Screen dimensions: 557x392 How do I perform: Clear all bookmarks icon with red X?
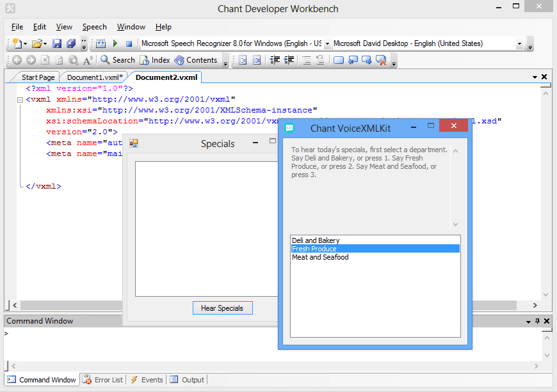pyautogui.click(x=381, y=60)
